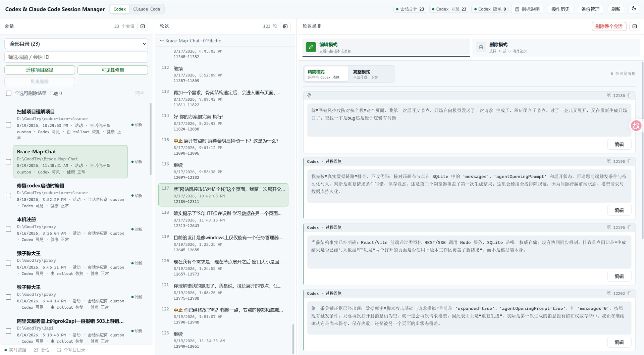Click 可见性修复 button
Screen dimensions: 644x355
[x=113, y=70]
